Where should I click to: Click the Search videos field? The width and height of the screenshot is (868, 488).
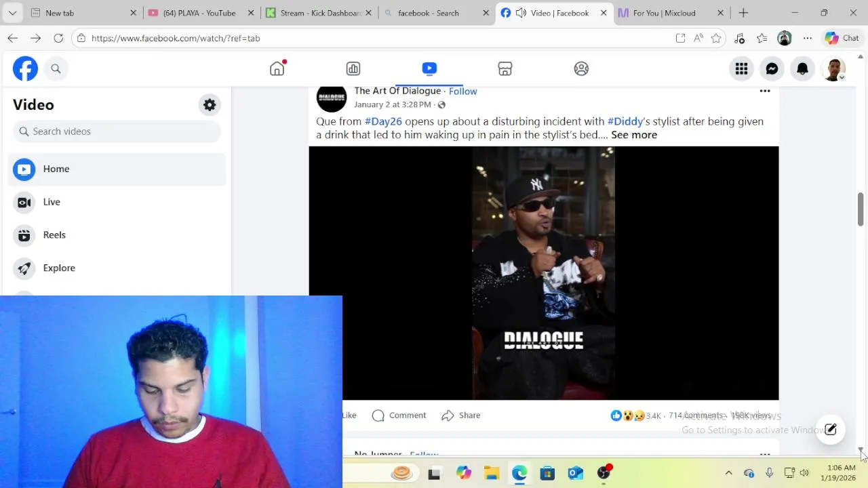click(x=117, y=131)
